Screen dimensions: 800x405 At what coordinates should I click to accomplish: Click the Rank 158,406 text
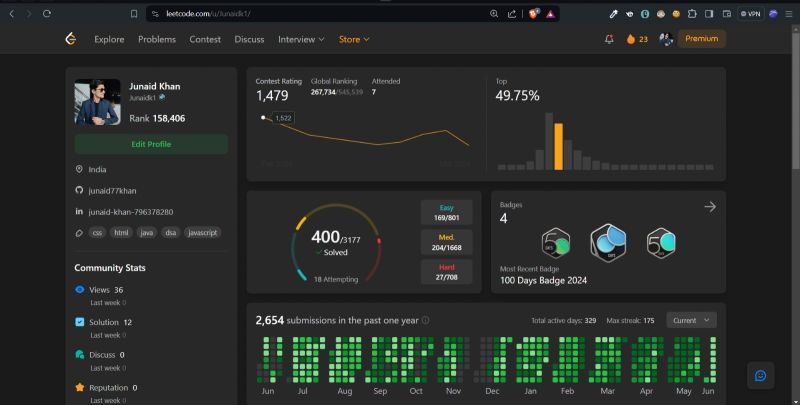pyautogui.click(x=157, y=118)
